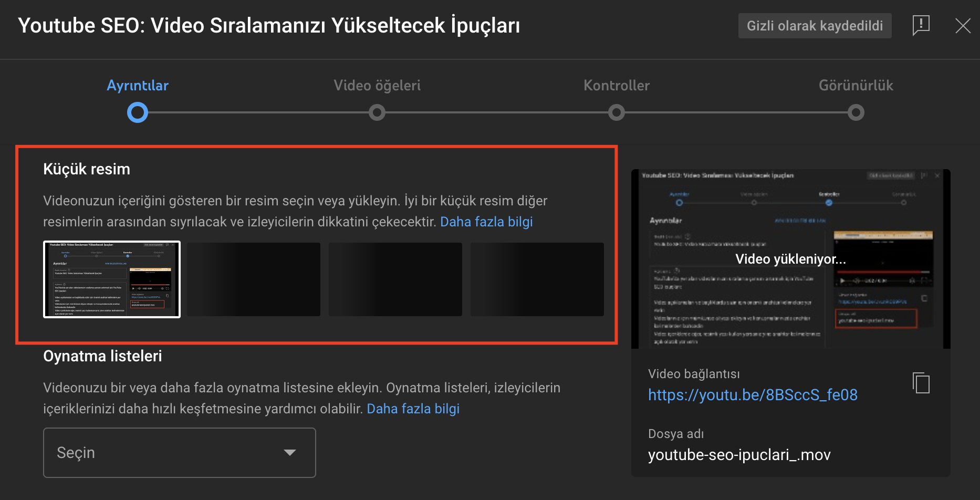Select the Ayrıntılar step circle

(x=138, y=112)
